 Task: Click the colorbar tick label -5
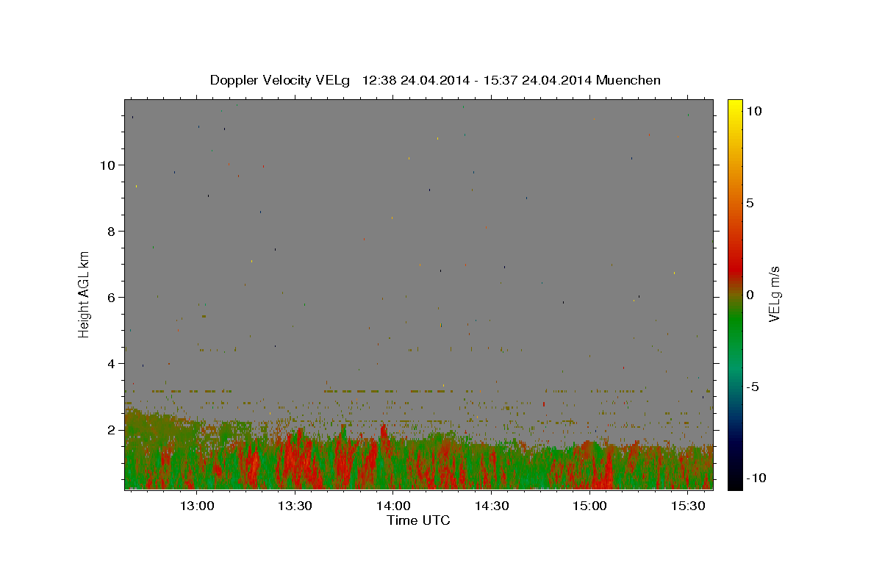click(753, 387)
